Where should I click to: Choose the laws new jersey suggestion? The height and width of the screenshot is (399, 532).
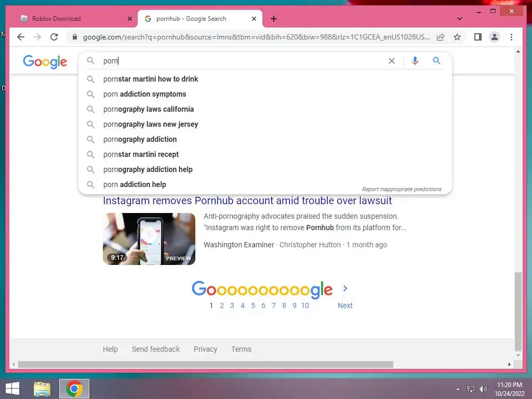(x=264, y=124)
